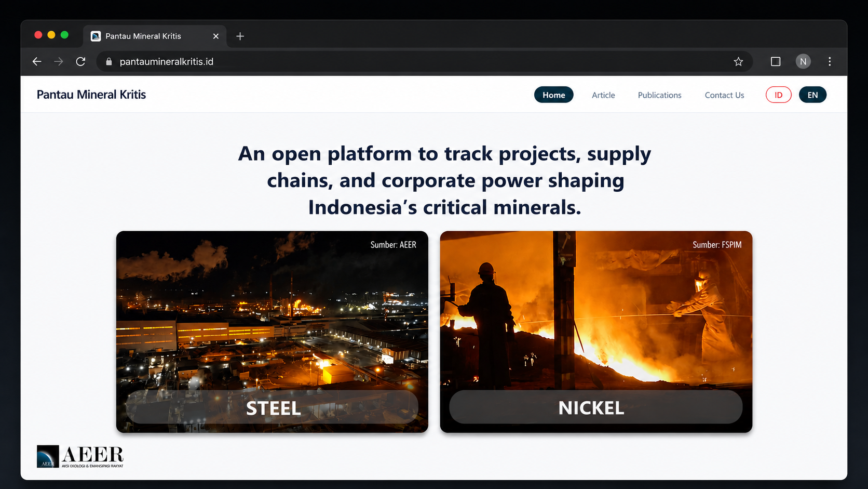This screenshot has width=868, height=489.
Task: Click the AEER logo at bottom
Action: [80, 456]
